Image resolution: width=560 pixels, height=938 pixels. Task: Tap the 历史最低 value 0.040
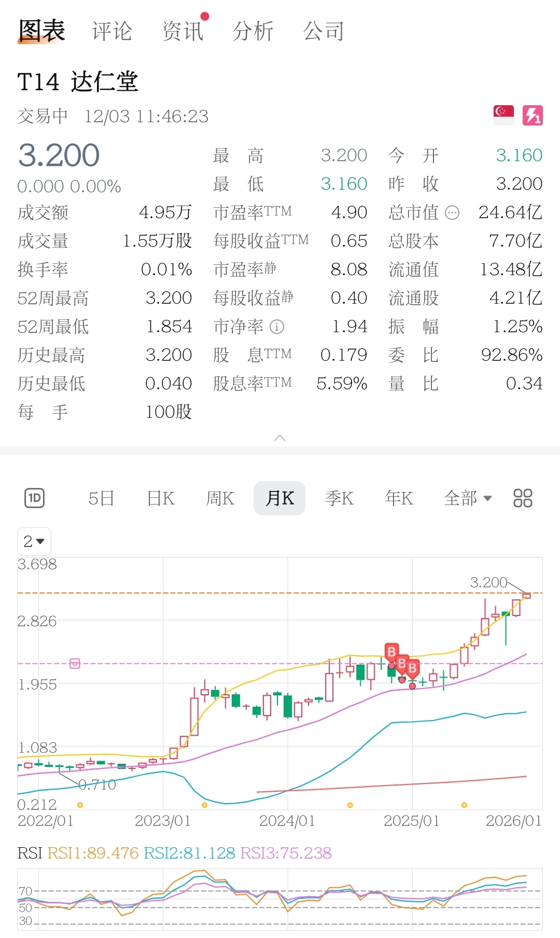169,384
